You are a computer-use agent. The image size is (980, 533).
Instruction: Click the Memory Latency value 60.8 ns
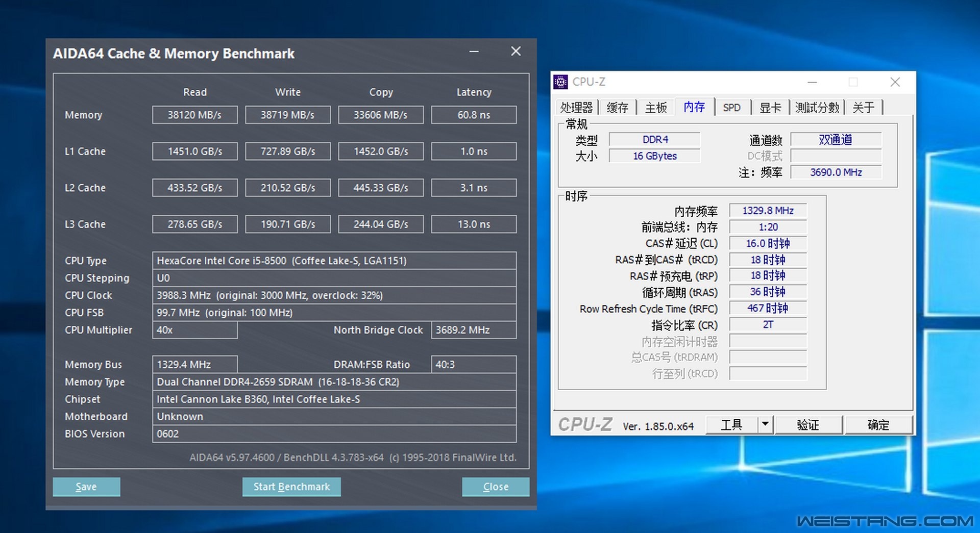tap(474, 115)
